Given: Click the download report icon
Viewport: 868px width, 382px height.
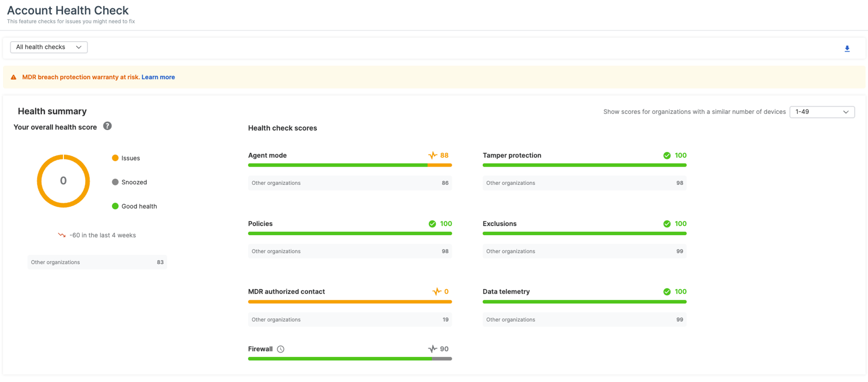Looking at the screenshot, I should coord(847,49).
